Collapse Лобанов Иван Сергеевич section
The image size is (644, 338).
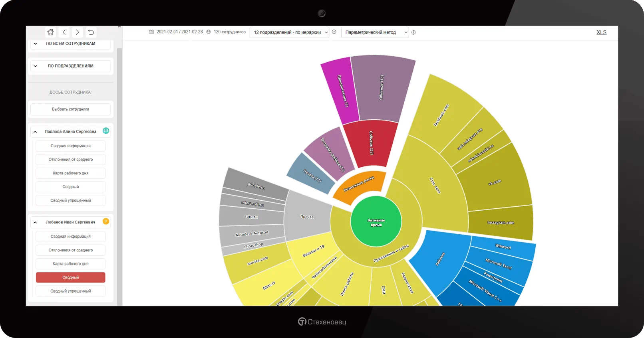tap(71, 222)
